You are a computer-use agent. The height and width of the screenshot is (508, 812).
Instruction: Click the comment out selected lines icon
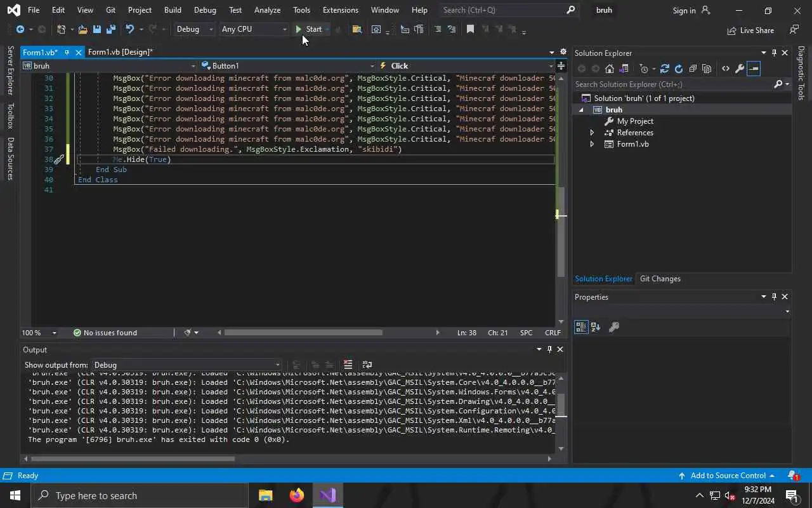(x=437, y=29)
